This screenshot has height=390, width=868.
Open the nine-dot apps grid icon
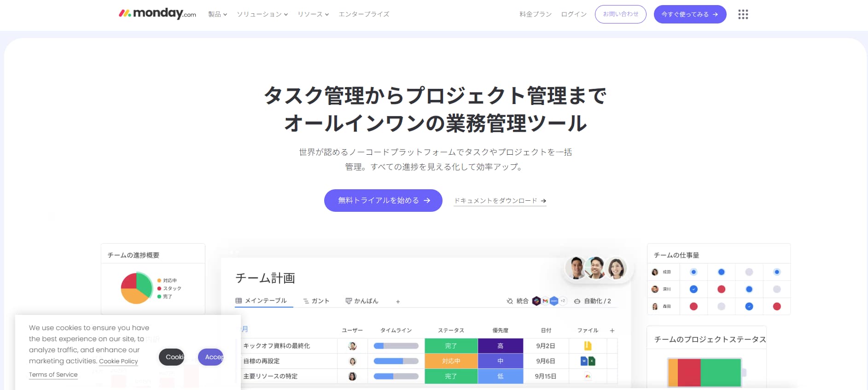click(743, 14)
